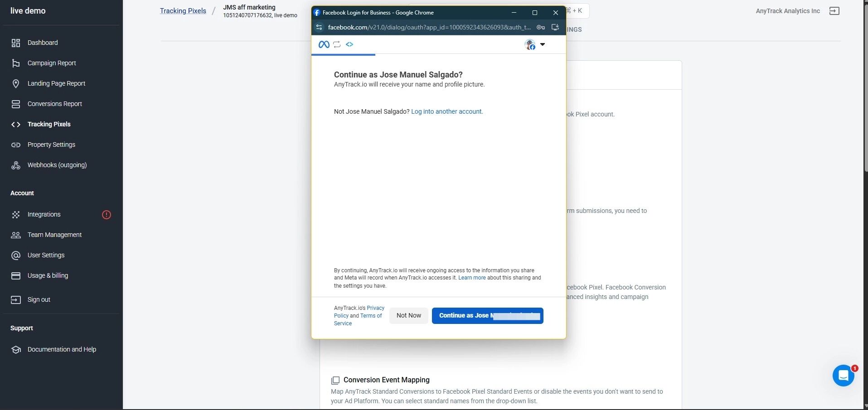Open Usage & billing
This screenshot has width=868, height=410.
48,275
